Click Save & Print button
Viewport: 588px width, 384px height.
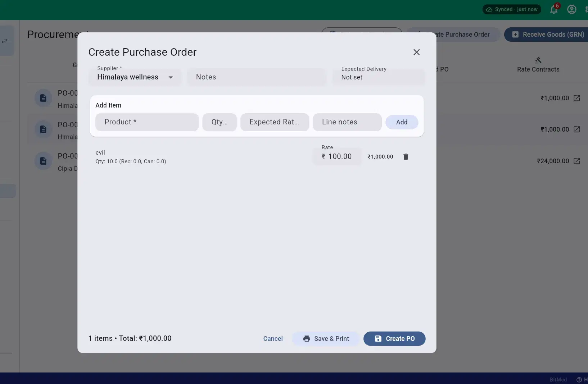(326, 339)
